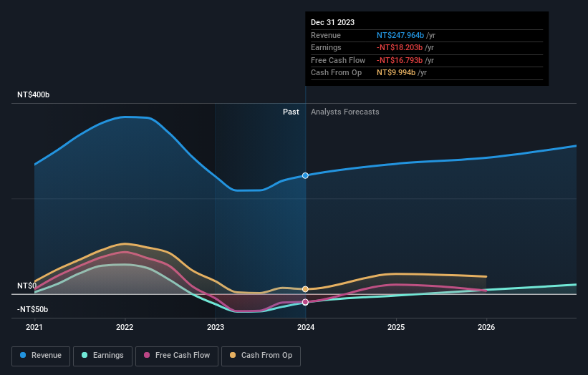The image size is (588, 375).
Task: Click the 2023 x-axis label
Action: (x=216, y=327)
